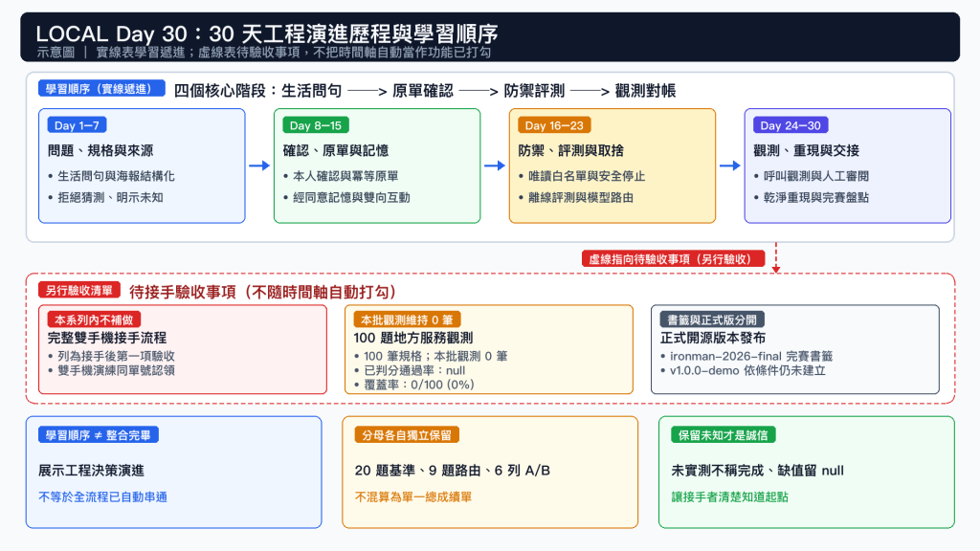Click the text "未實測不稱完成、缺值留 null"
The height and width of the screenshot is (551, 980).
[x=758, y=471]
